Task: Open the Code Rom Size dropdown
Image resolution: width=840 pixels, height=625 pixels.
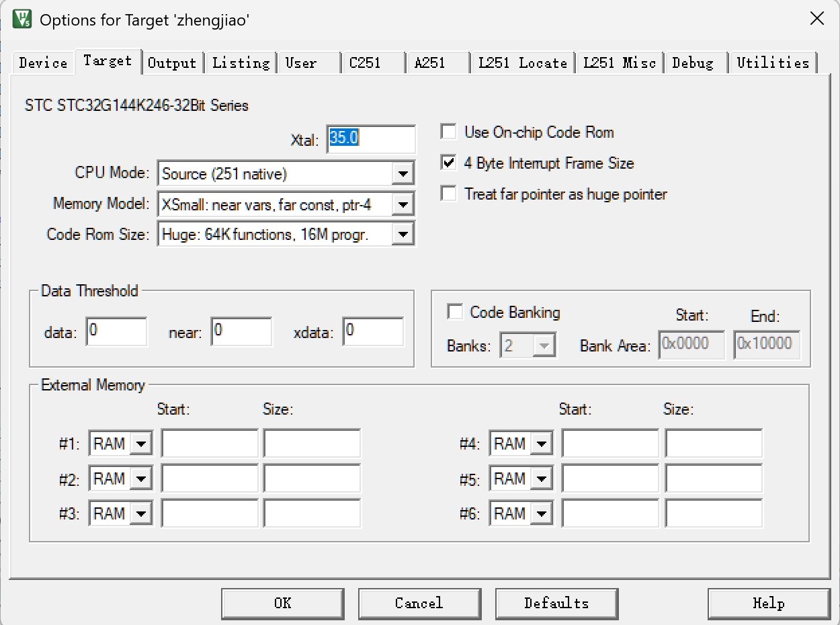Action: pyautogui.click(x=402, y=235)
